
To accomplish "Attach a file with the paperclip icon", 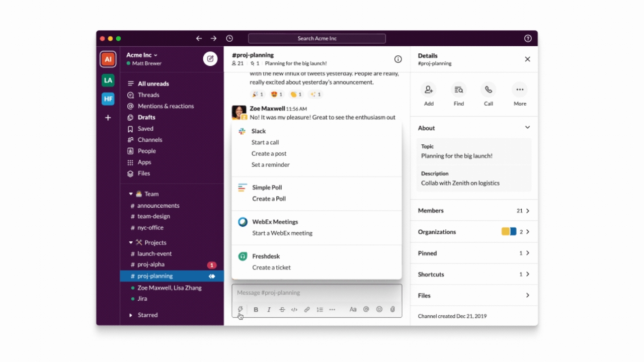I will point(392,310).
